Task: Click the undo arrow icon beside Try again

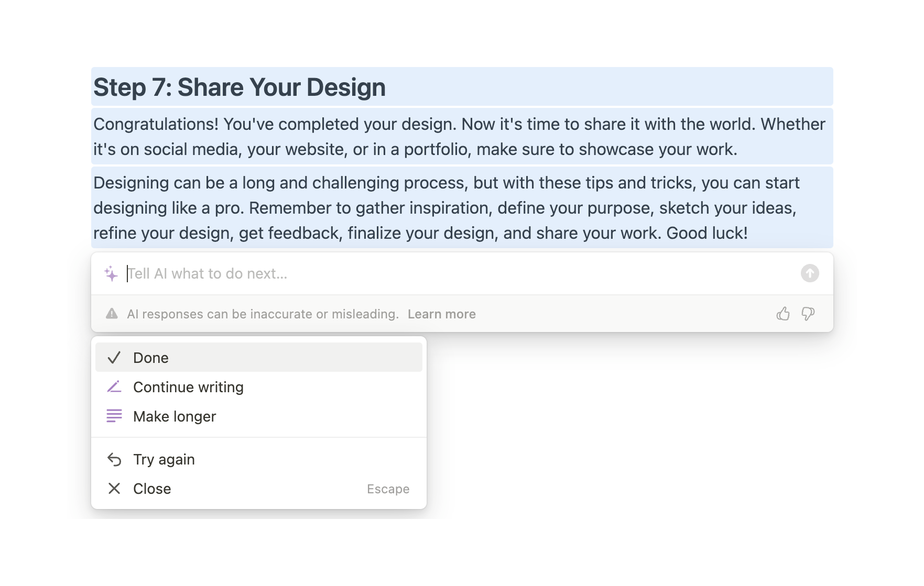Action: coord(114,459)
